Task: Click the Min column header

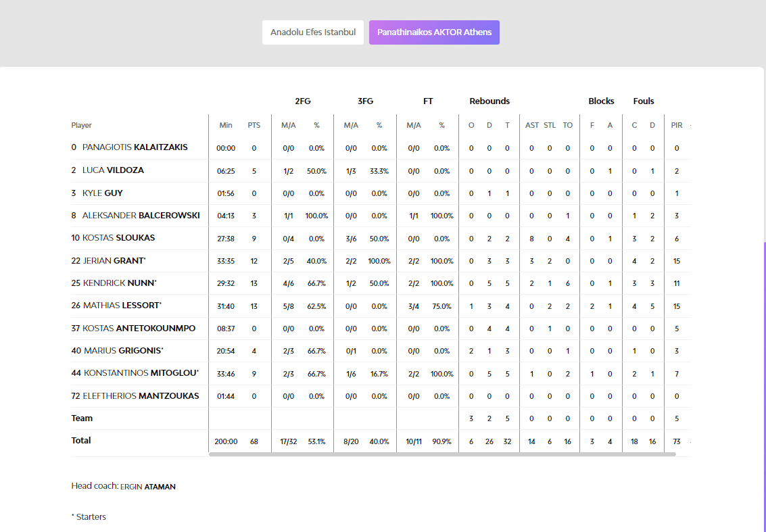Action: (x=226, y=125)
